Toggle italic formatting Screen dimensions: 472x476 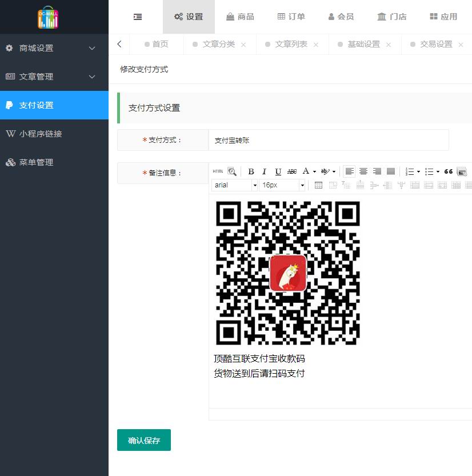coord(264,171)
